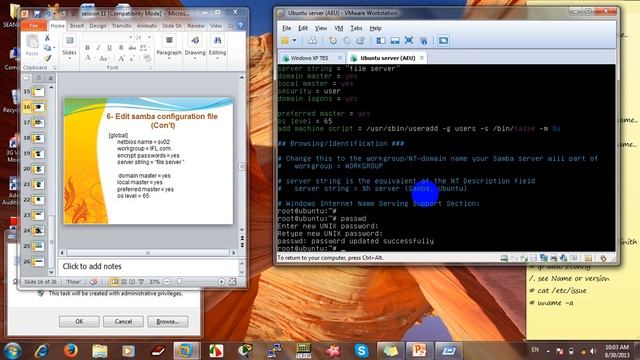This screenshot has width=640, height=360.
Task: Click zoom in plus button in PowerPoint
Action: click(221, 282)
